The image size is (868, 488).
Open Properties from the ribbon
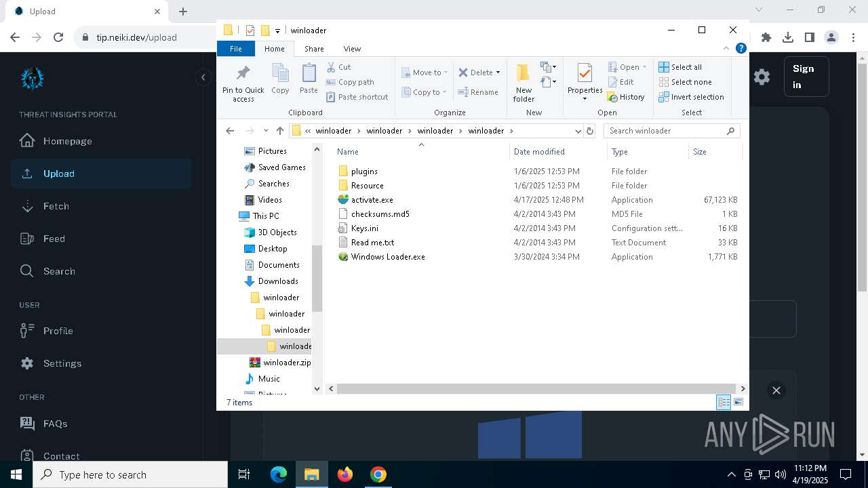[x=585, y=82]
